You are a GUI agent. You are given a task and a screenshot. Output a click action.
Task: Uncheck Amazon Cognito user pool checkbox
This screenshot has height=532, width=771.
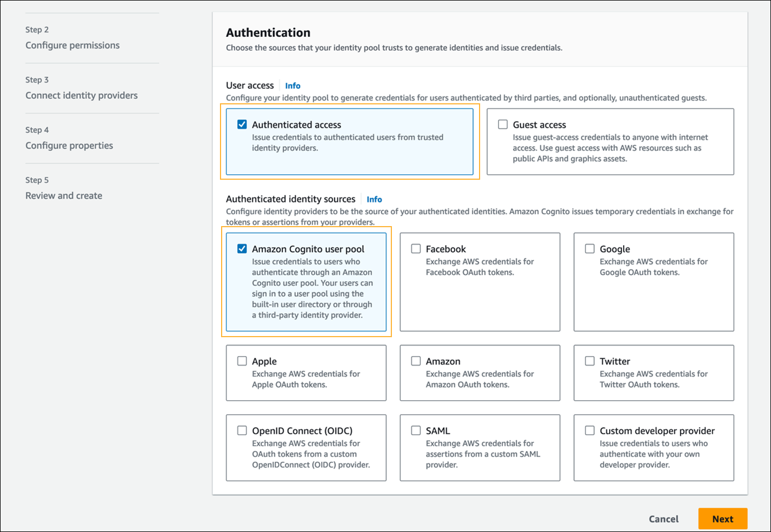pyautogui.click(x=242, y=249)
